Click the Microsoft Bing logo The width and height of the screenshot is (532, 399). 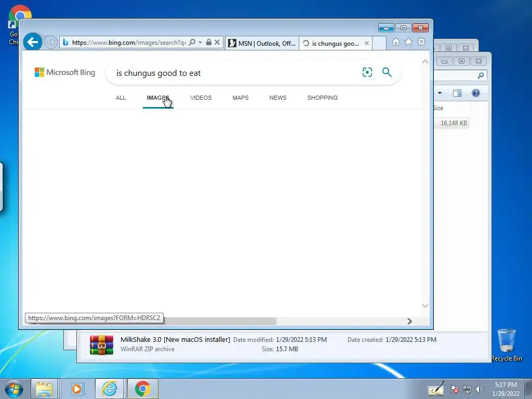[65, 72]
